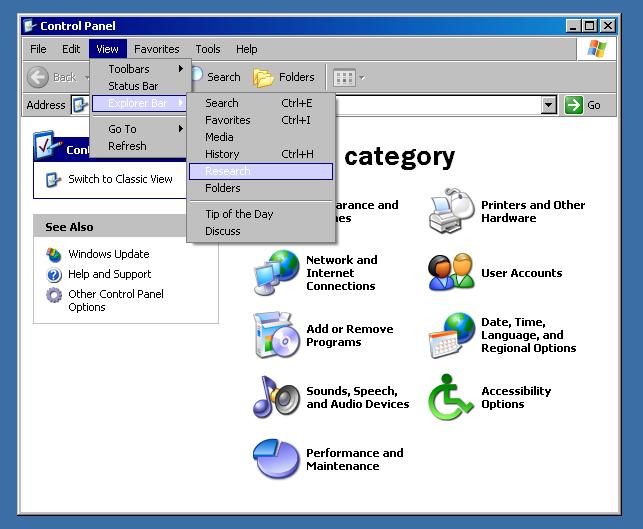Open Add or Remove Programs icon
The width and height of the screenshot is (643, 529).
[x=276, y=335]
